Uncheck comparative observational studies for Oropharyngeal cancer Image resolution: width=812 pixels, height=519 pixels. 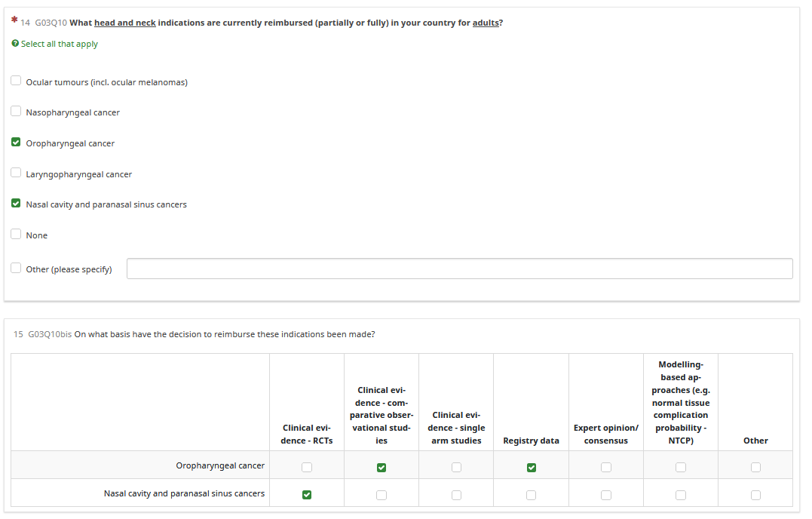381,467
